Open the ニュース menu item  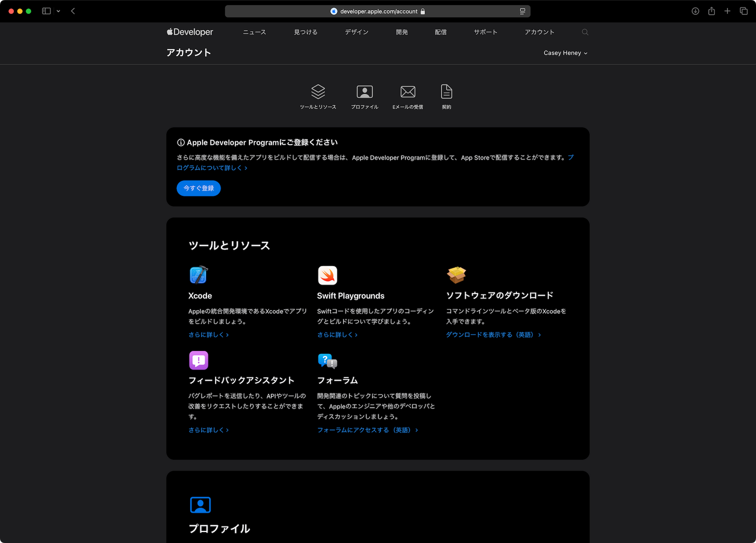pyautogui.click(x=255, y=32)
